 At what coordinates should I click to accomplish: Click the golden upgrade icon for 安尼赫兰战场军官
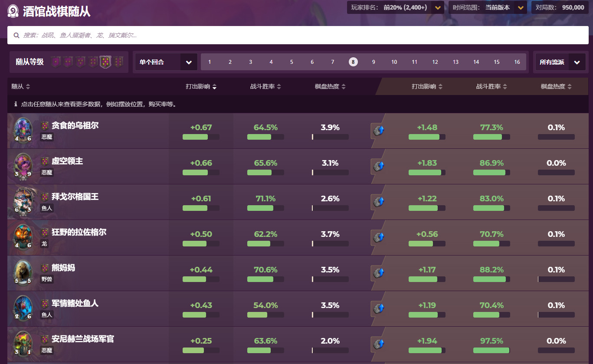378,344
